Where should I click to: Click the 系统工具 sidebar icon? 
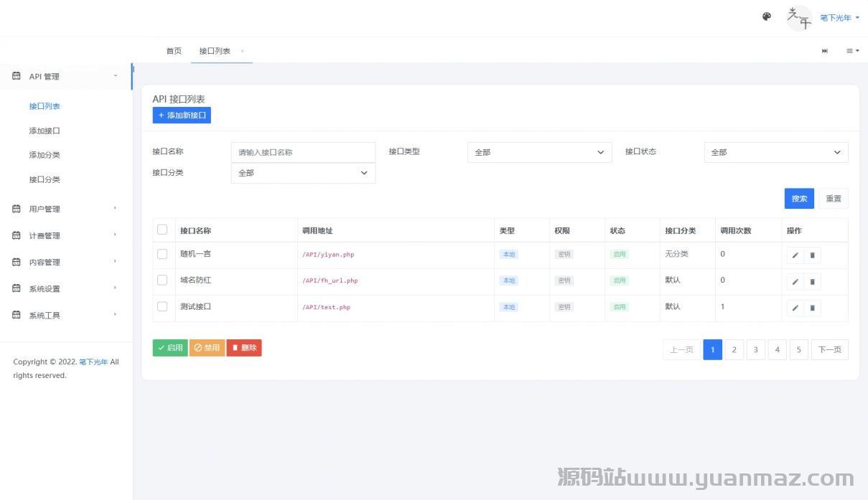coord(17,315)
